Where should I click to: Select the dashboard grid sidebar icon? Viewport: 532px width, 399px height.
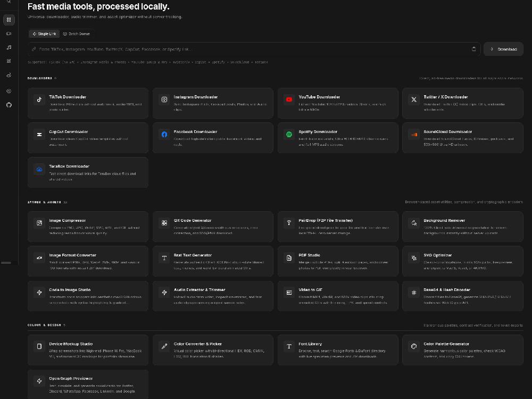click(9, 20)
